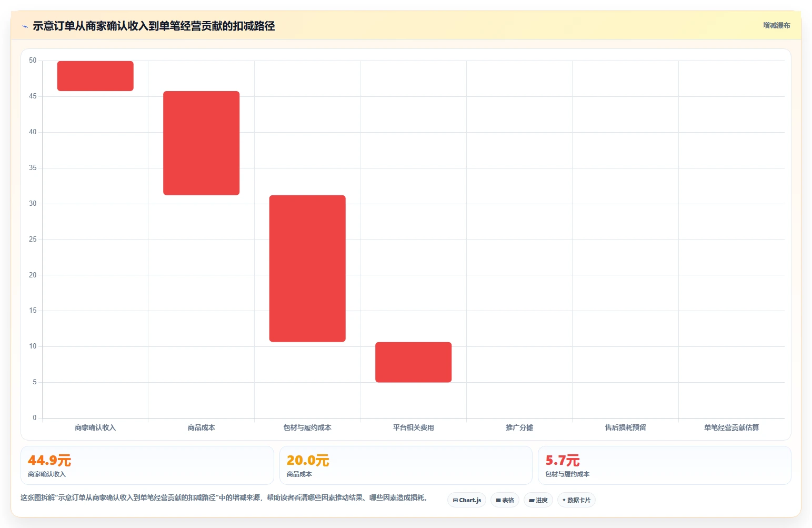
Task: Click the 表格 chip
Action: pos(505,500)
